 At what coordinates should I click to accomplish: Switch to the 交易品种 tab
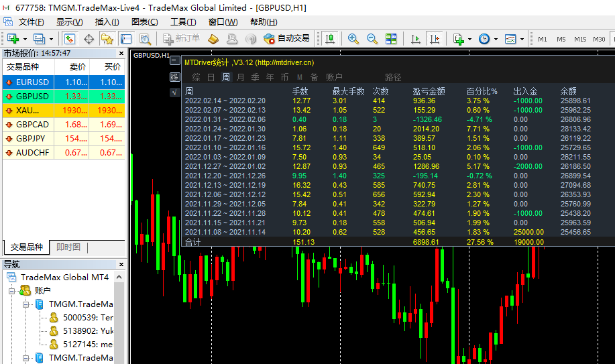pos(27,247)
